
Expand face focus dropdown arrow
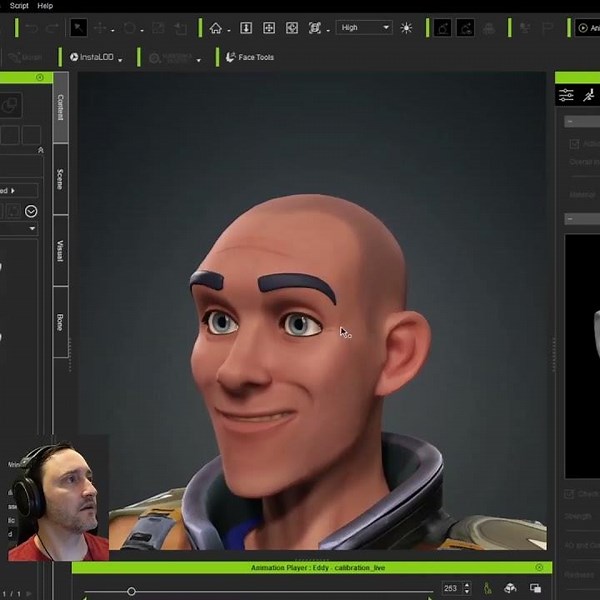[x=328, y=31]
